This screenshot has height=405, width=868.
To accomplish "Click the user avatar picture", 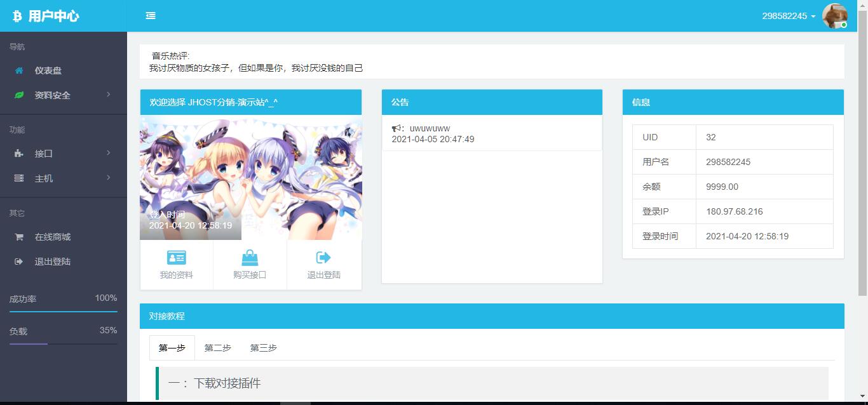I will (x=835, y=16).
